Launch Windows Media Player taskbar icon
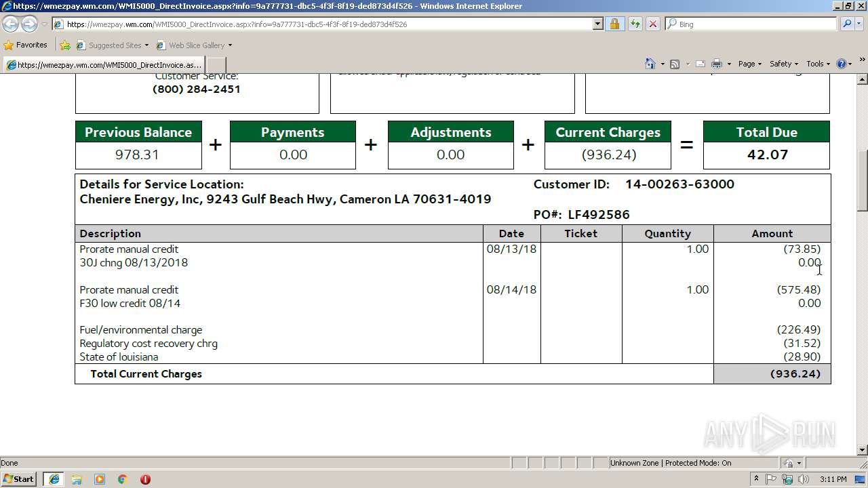The height and width of the screenshot is (488, 868). pyautogui.click(x=100, y=479)
